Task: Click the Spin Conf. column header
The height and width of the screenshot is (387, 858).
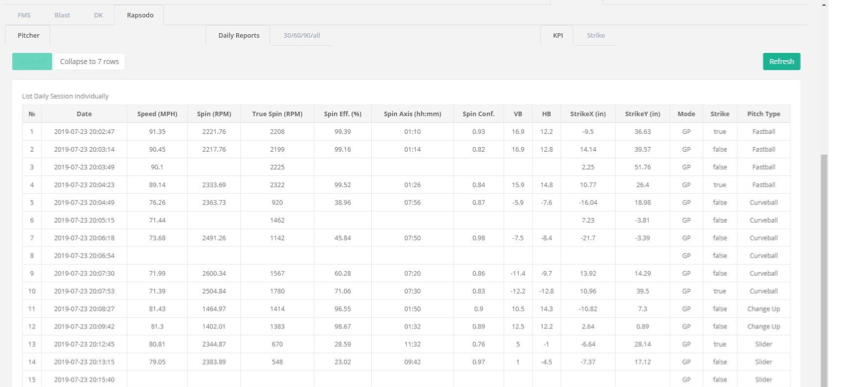Action: (x=478, y=114)
